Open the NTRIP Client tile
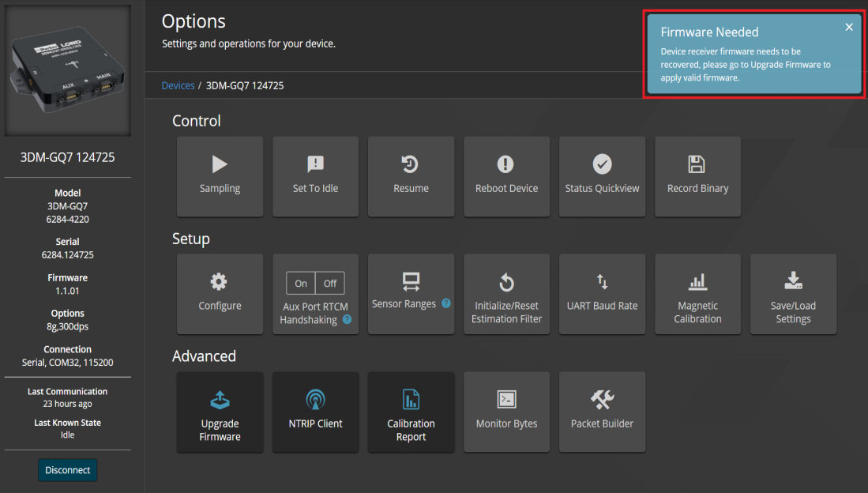 316,412
